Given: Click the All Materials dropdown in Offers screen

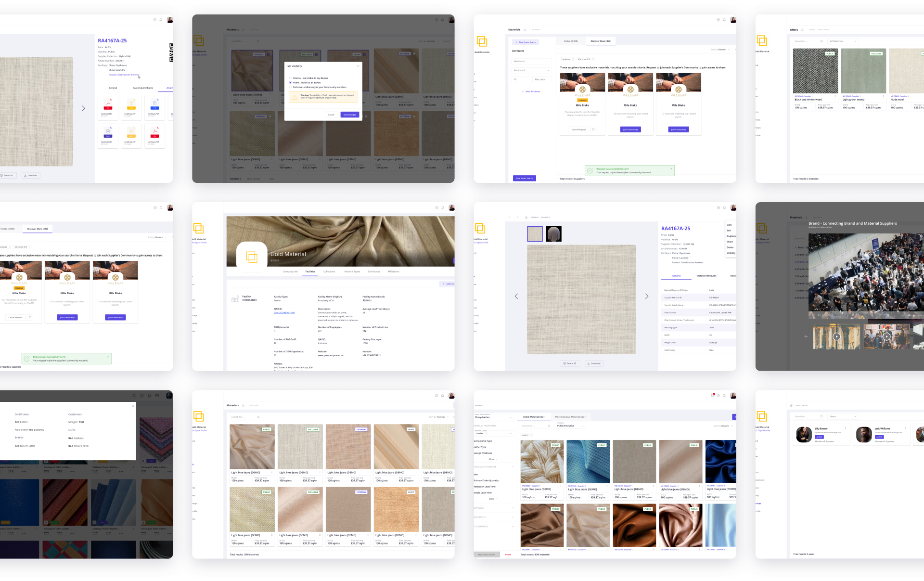Looking at the screenshot, I should [x=843, y=41].
